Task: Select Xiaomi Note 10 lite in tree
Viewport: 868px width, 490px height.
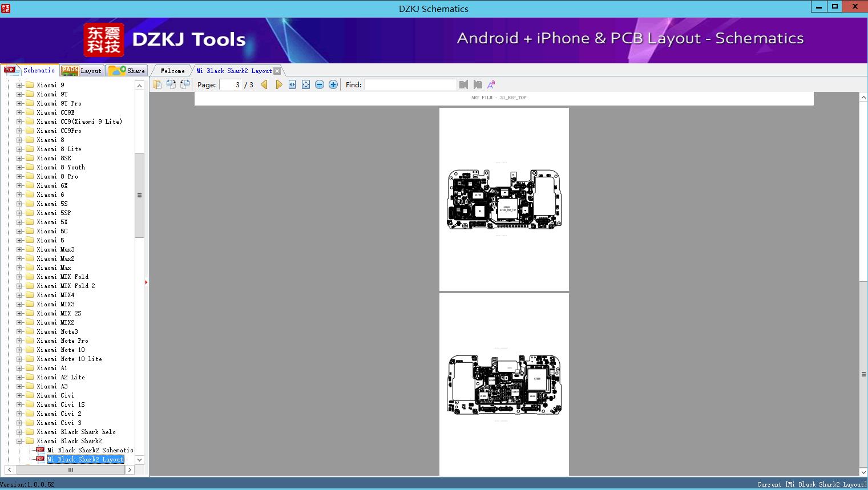Action: [x=69, y=359]
